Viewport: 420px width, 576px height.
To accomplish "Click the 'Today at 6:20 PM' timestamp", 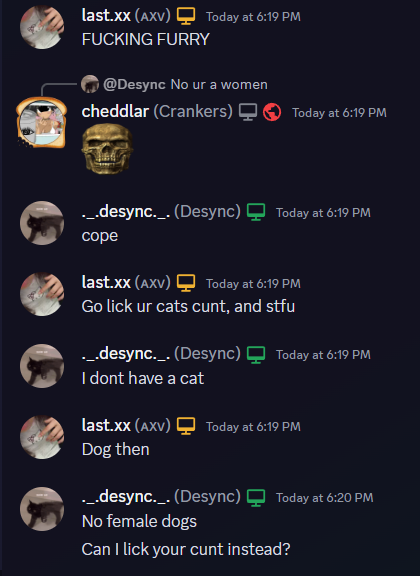I will click(324, 498).
